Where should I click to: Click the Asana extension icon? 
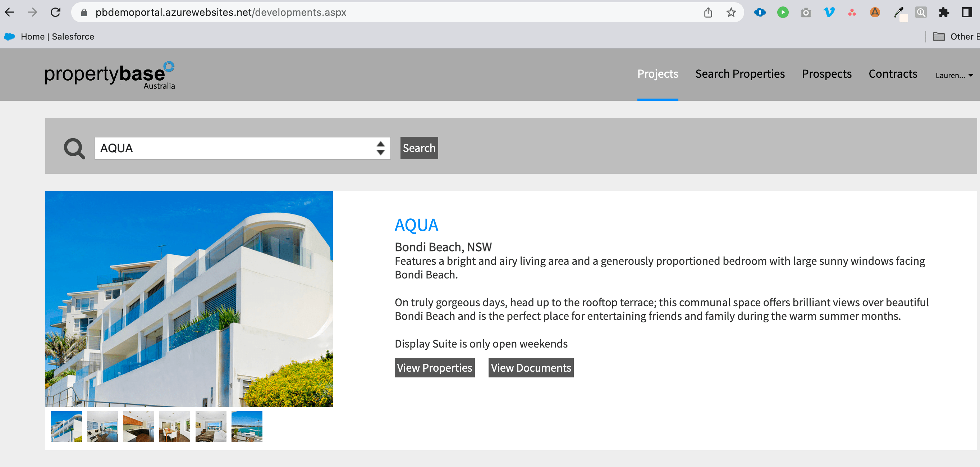[x=852, y=12]
